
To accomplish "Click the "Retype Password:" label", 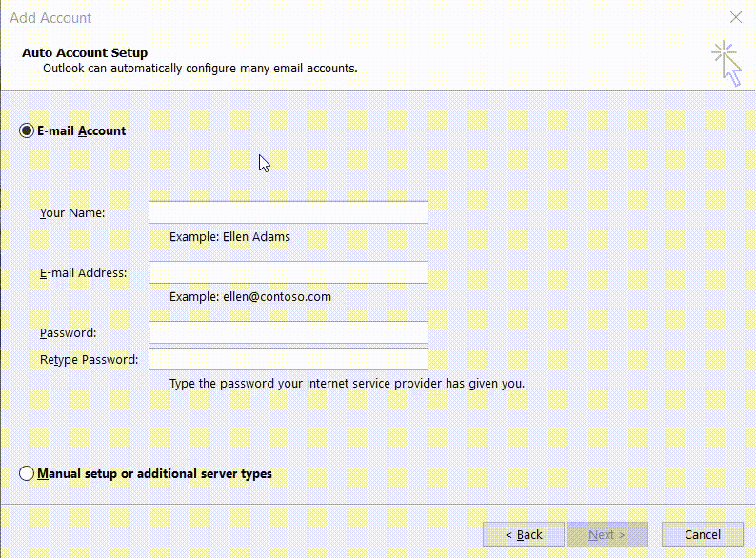I will point(89,359).
